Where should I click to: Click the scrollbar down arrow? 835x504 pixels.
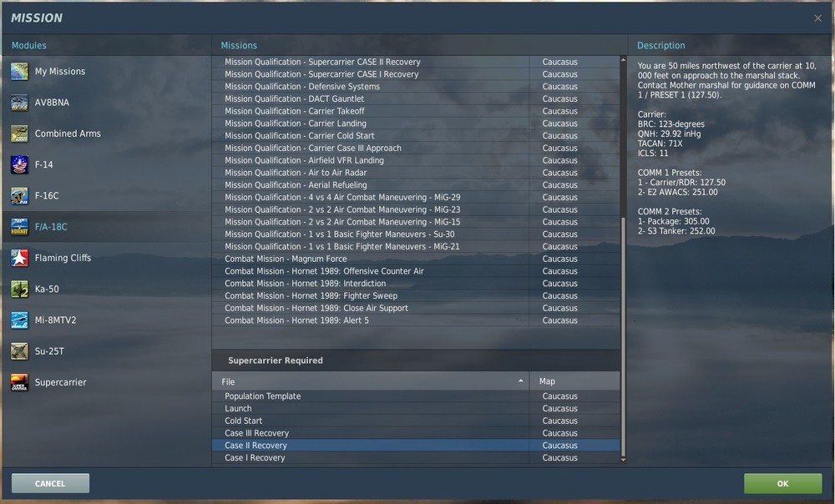pyautogui.click(x=623, y=460)
